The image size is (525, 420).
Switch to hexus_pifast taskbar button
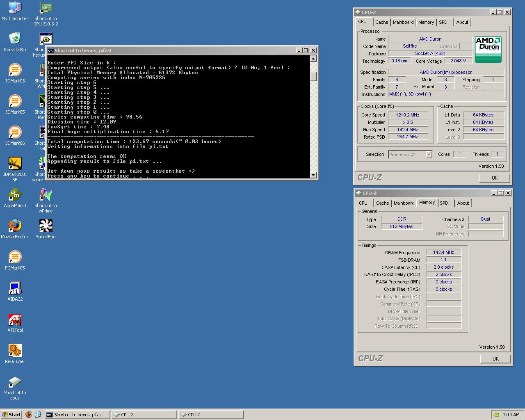pyautogui.click(x=77, y=414)
